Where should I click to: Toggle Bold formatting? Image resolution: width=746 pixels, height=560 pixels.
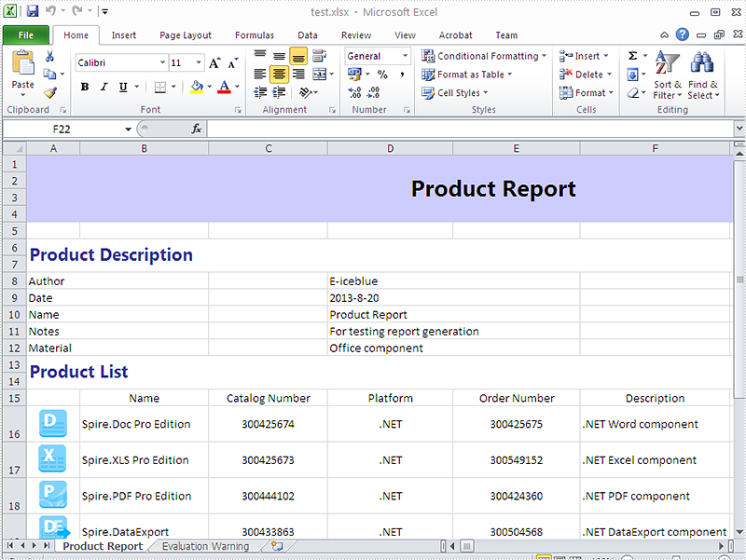click(x=85, y=87)
